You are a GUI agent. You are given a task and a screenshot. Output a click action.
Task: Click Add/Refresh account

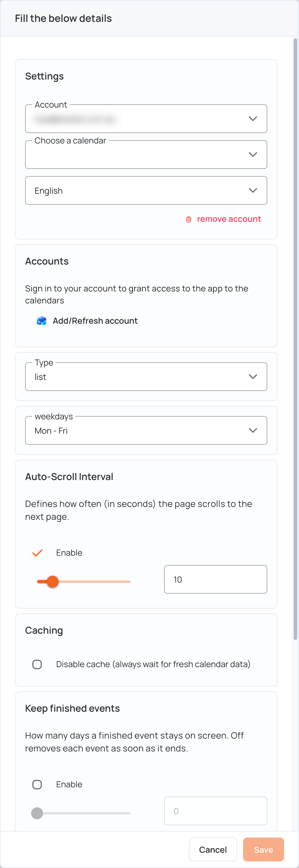(95, 321)
